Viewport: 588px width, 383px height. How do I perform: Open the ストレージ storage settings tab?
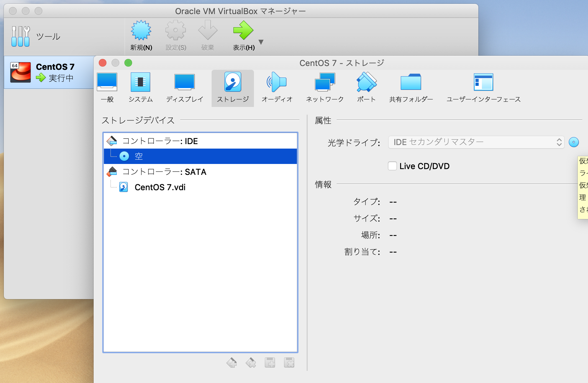pyautogui.click(x=233, y=88)
